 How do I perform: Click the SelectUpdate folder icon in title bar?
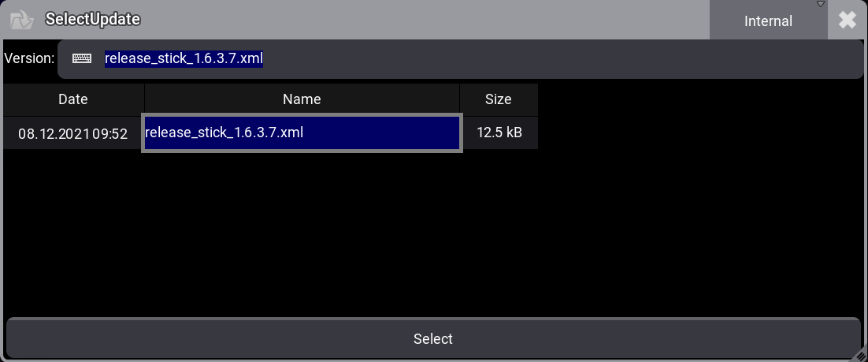tap(21, 20)
